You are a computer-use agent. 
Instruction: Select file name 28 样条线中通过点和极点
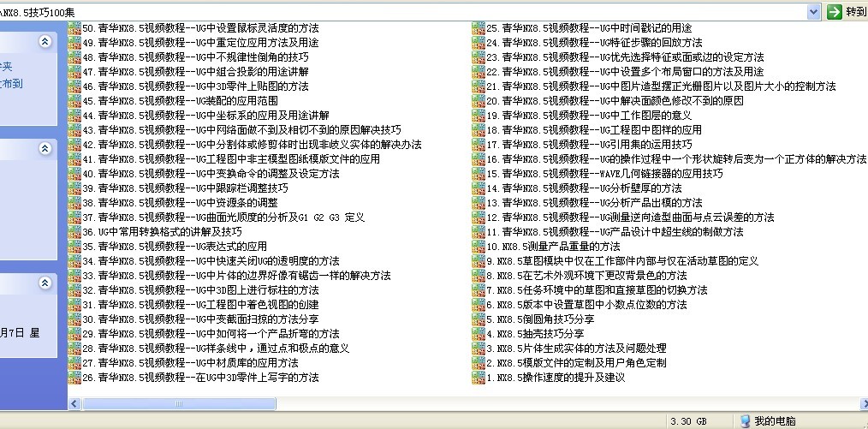(216, 349)
